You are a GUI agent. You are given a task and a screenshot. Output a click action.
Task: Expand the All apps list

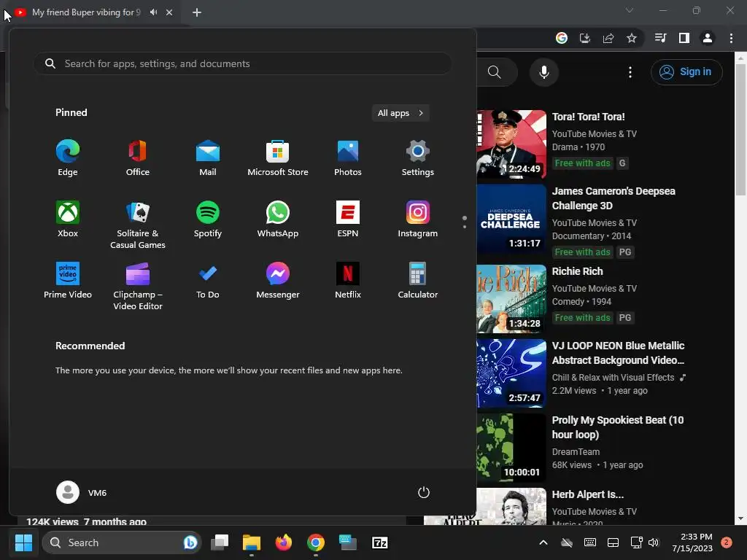tap(400, 113)
